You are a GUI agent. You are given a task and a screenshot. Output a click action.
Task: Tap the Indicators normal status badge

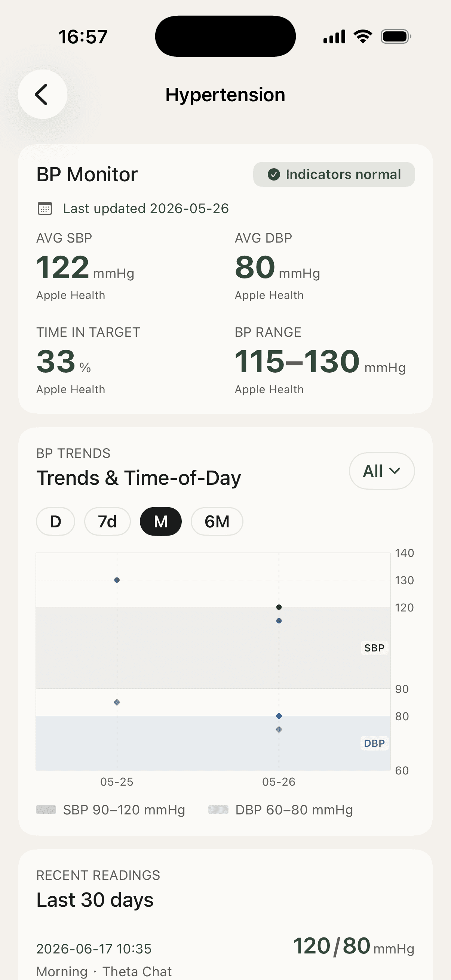[x=334, y=175]
